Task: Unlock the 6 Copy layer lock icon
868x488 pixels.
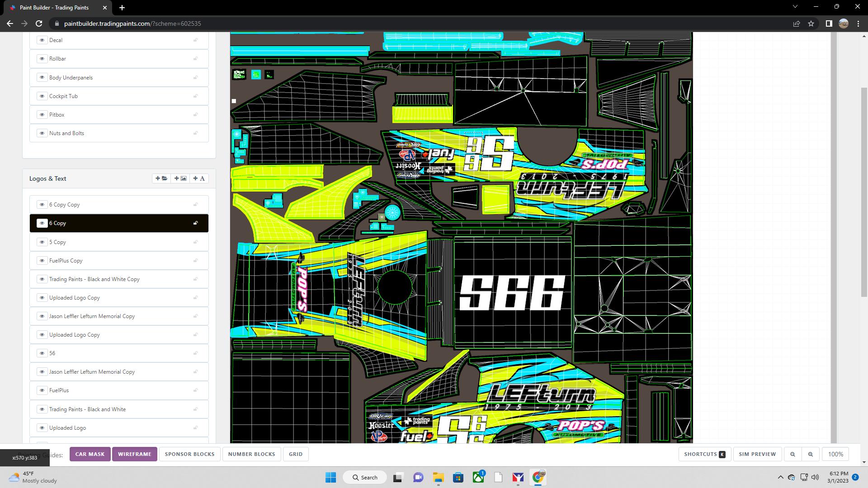Action: (x=196, y=223)
